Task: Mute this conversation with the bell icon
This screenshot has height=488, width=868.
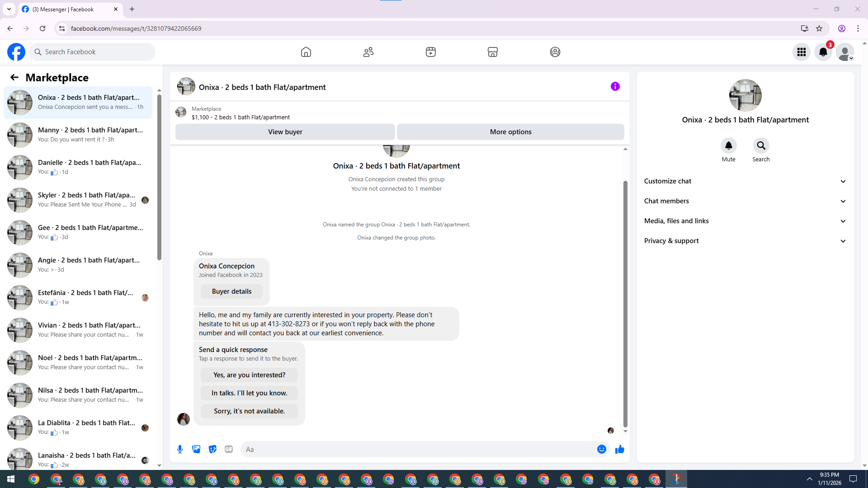Action: tap(729, 145)
